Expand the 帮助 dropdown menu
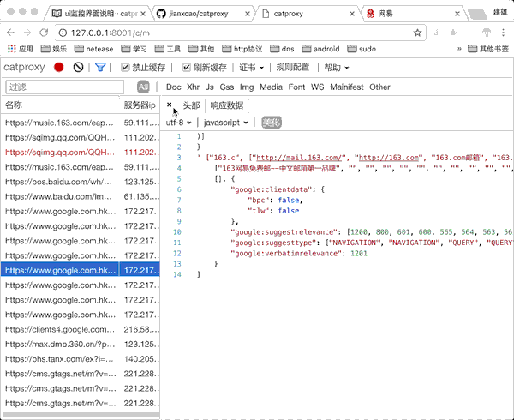 (x=336, y=68)
